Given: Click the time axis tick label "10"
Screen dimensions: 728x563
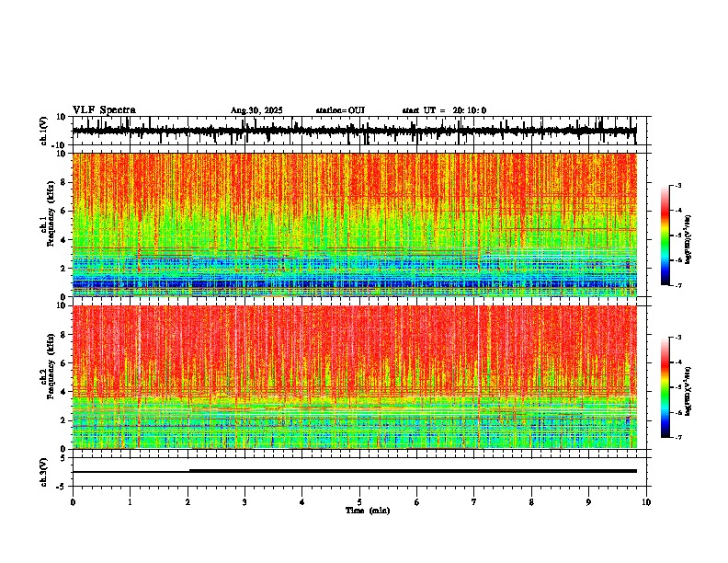Looking at the screenshot, I should coord(646,502).
